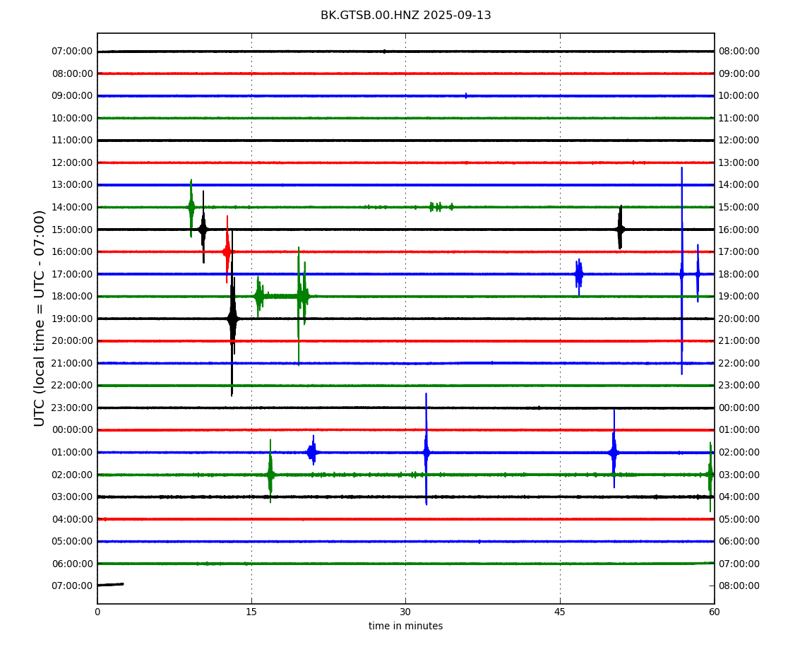Click the local-time label 18:00:00
Viewport: 812px width, 671px height.
739,274
